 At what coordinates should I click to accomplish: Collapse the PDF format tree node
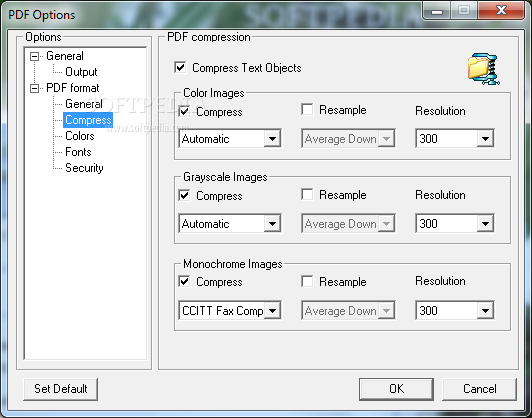[x=34, y=88]
